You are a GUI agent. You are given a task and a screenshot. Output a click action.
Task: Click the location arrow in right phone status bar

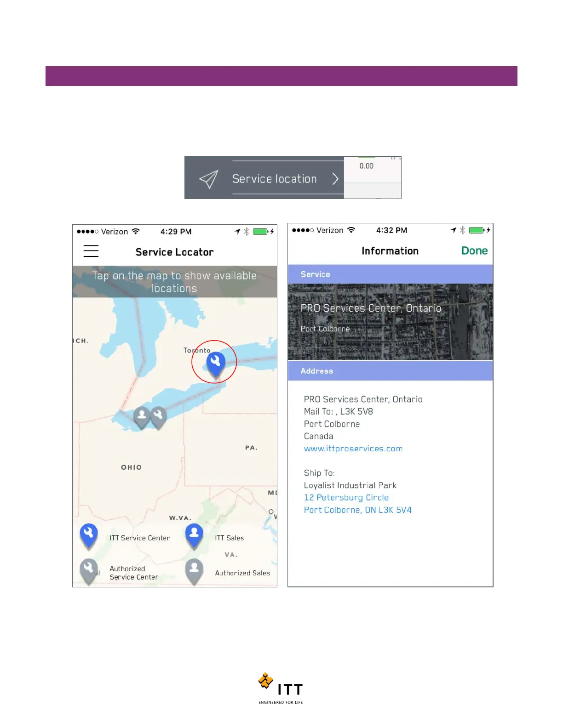[x=453, y=230]
